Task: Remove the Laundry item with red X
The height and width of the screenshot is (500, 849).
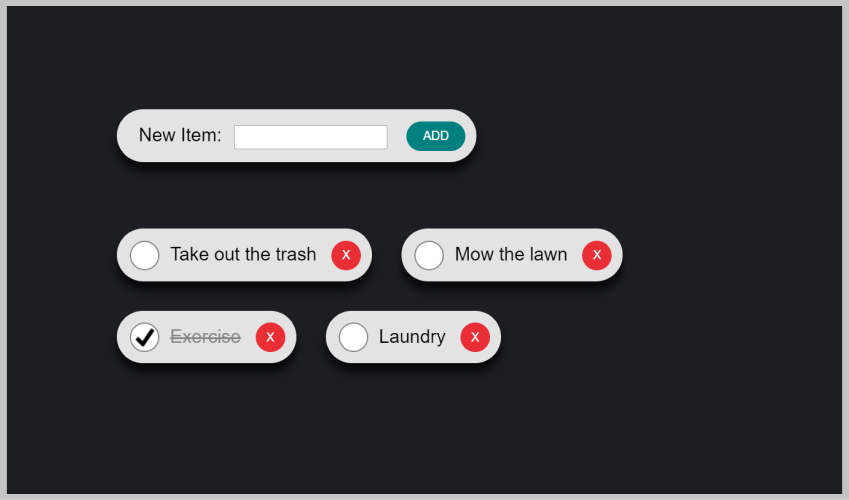Action: 475,337
